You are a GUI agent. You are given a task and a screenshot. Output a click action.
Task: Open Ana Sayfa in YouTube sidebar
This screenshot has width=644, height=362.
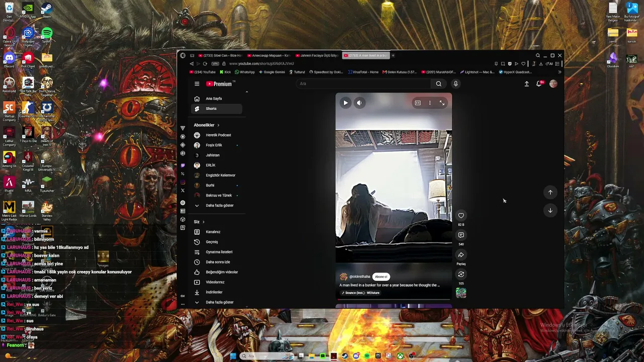click(217, 99)
